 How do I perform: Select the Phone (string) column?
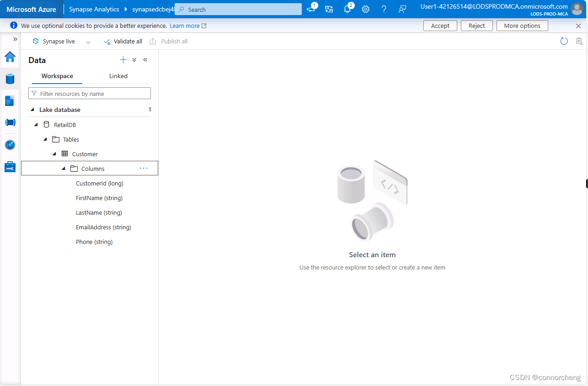pyautogui.click(x=94, y=242)
